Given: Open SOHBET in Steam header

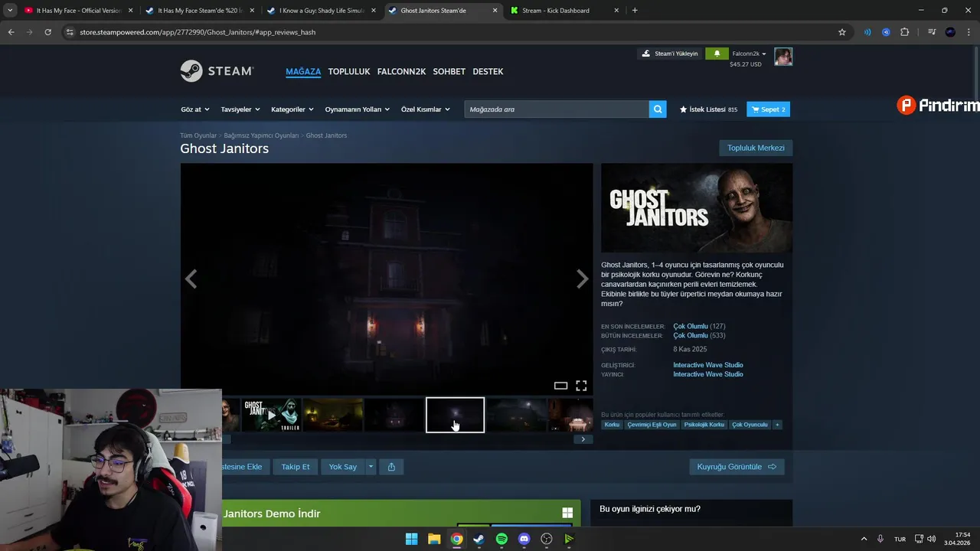Looking at the screenshot, I should 449,71.
